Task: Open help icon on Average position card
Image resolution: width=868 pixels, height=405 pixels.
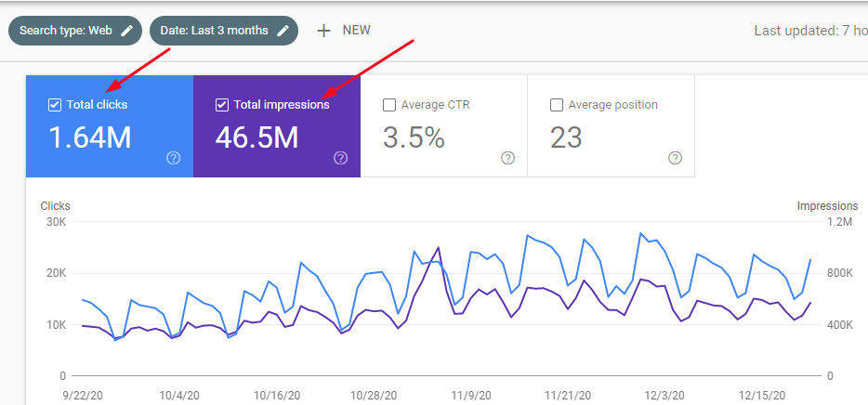Action: pos(675,158)
